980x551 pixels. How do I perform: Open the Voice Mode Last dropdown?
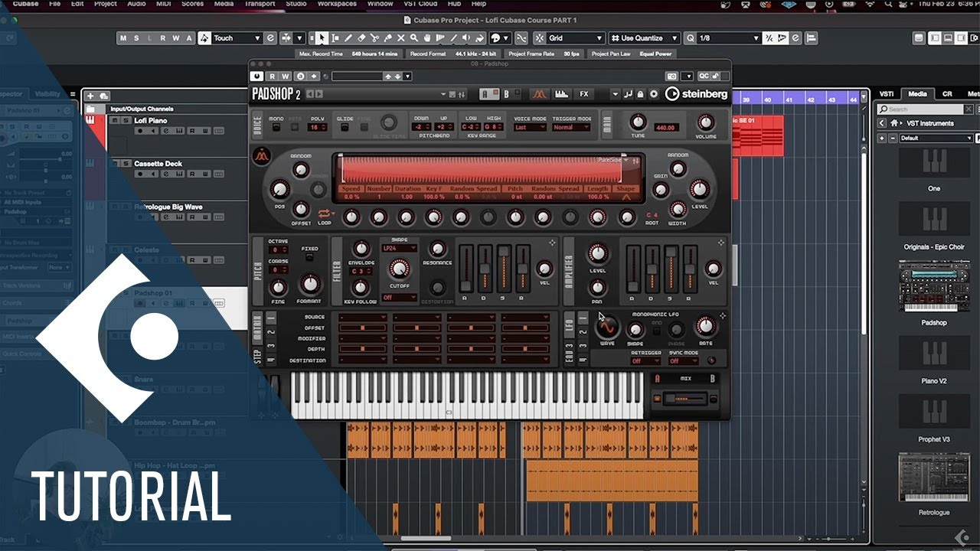tap(530, 127)
